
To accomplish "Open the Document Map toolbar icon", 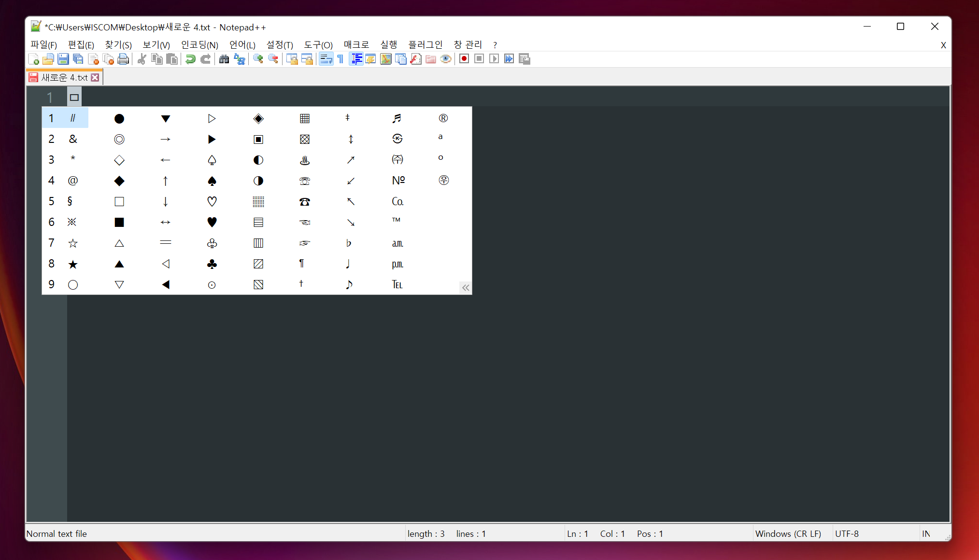I will [x=386, y=59].
